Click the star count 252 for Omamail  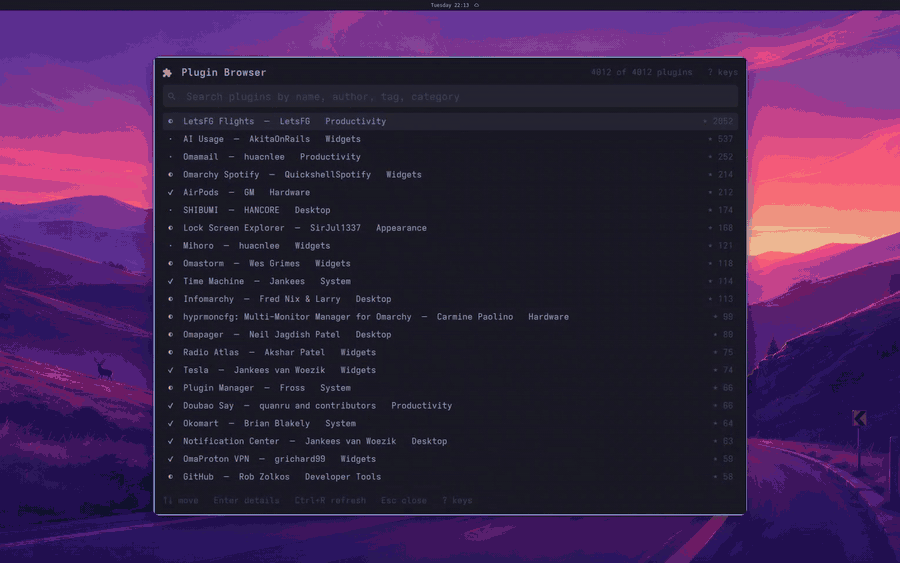click(x=721, y=157)
